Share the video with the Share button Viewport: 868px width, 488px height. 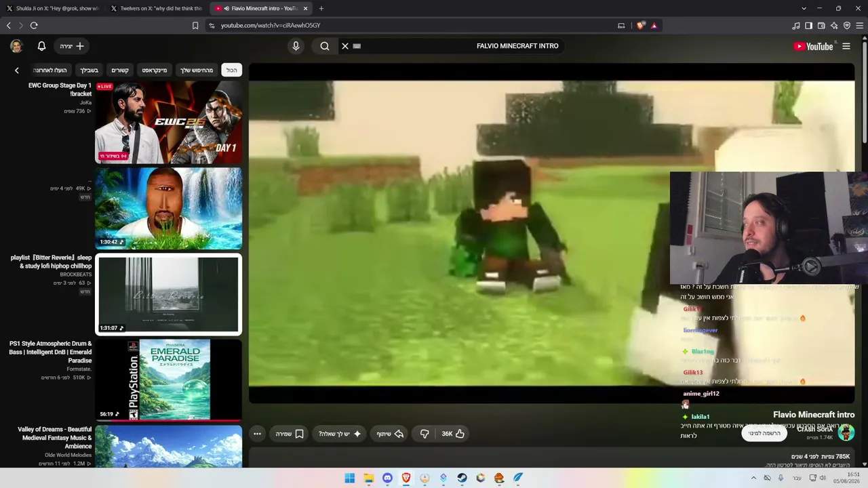point(391,434)
